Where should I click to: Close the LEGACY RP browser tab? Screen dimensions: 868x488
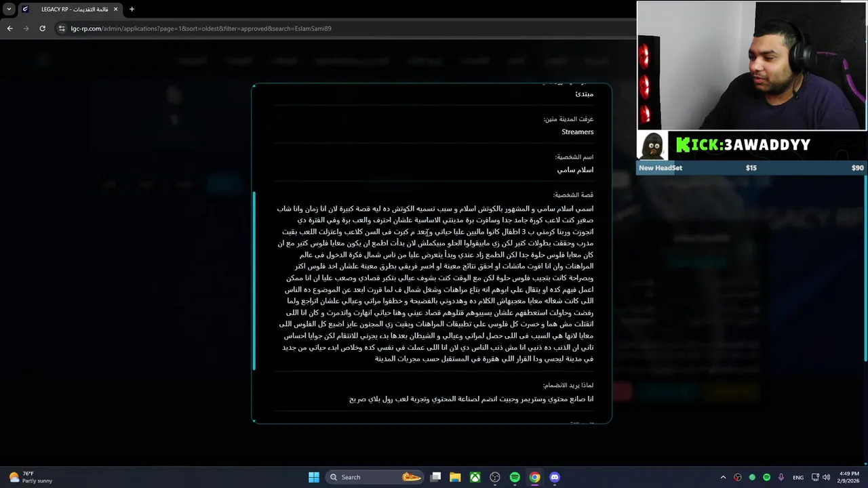coord(115,9)
